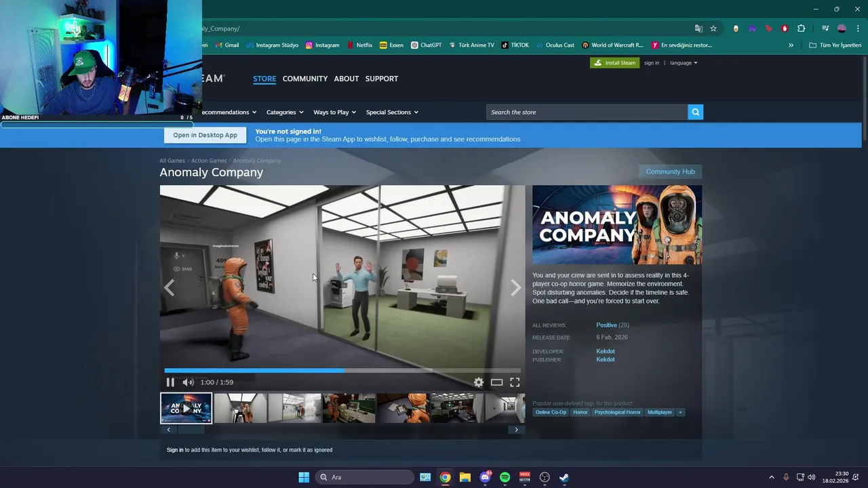
Task: Open the Tüm Yer İşaretleri folder
Action: pyautogui.click(x=835, y=45)
